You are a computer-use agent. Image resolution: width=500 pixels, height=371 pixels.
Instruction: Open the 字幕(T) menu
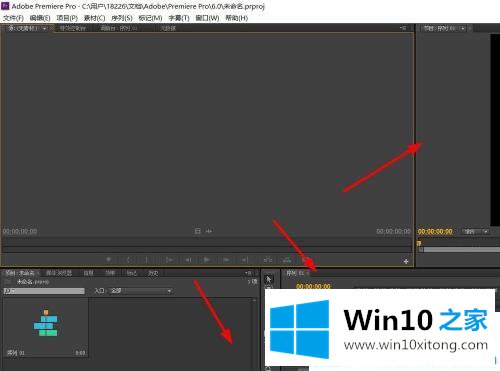pyautogui.click(x=179, y=18)
